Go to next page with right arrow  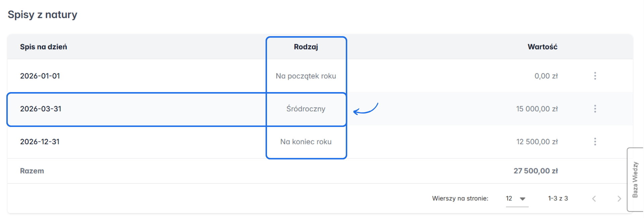[x=619, y=198]
